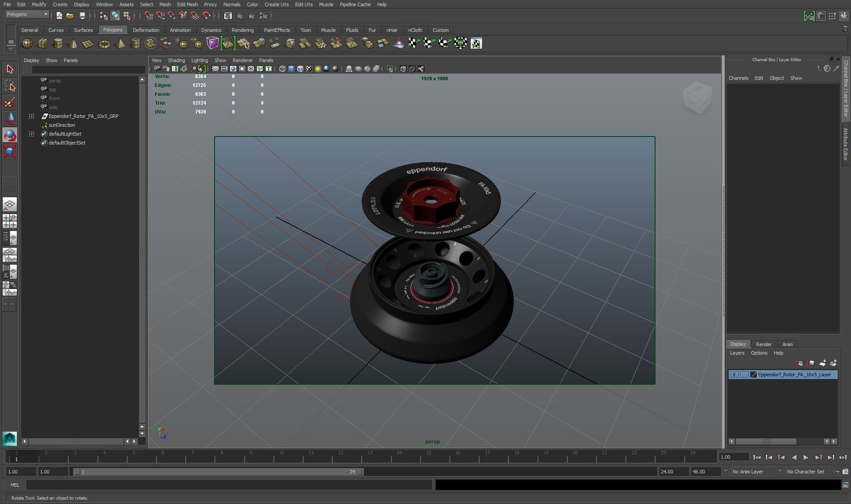This screenshot has height=504, width=851.
Task: Click the polygon torus shelf icon
Action: point(104,44)
